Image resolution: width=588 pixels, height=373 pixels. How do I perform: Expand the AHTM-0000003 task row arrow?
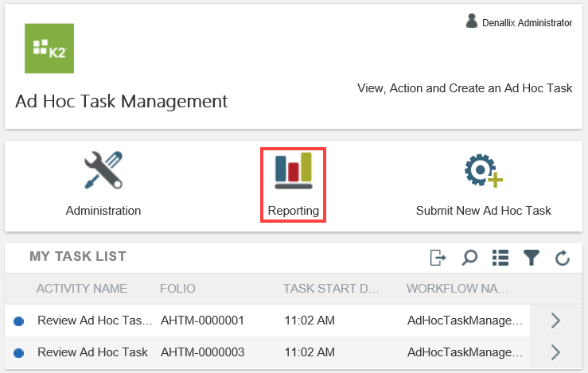click(x=555, y=352)
